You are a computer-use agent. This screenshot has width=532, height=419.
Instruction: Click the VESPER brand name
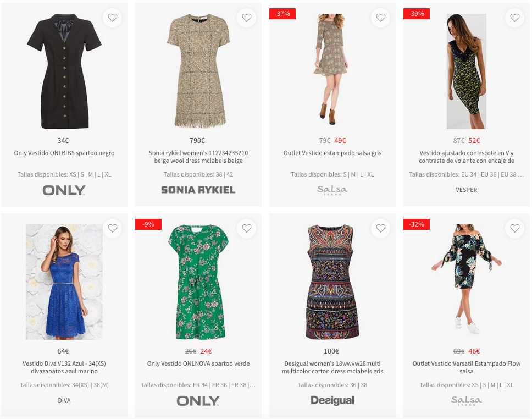pyautogui.click(x=467, y=190)
